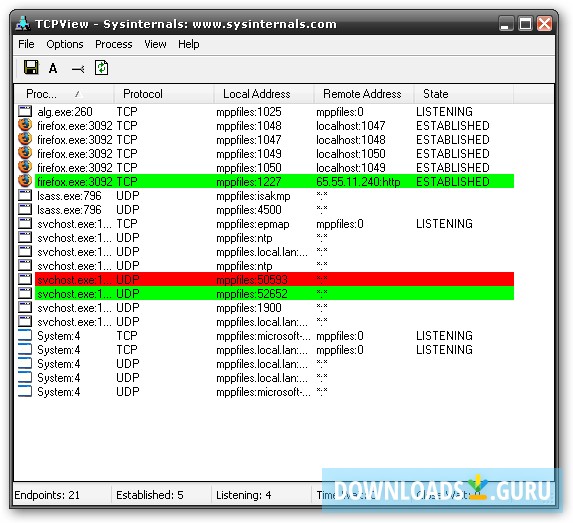Viewport: 573px width, 523px height.
Task: Click the Refresh toolbar icon
Action: coord(101,68)
